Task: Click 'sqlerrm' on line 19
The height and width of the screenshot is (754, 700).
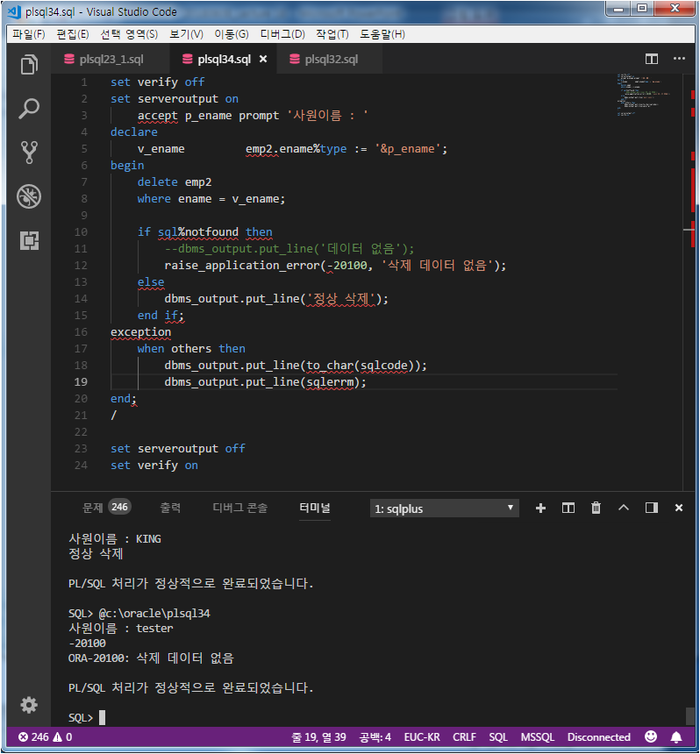Action: coord(330,382)
